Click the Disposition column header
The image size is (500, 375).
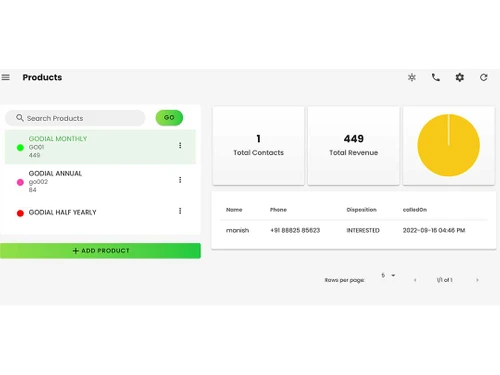pos(361,210)
